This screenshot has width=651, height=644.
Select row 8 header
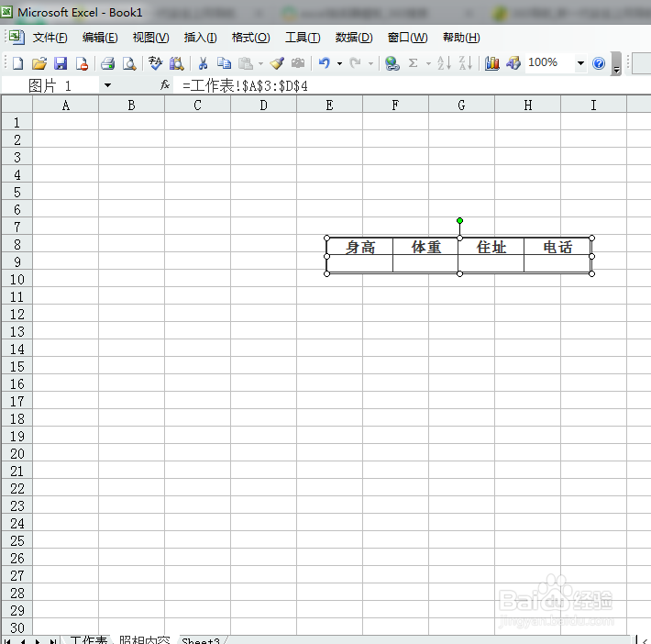pos(17,244)
